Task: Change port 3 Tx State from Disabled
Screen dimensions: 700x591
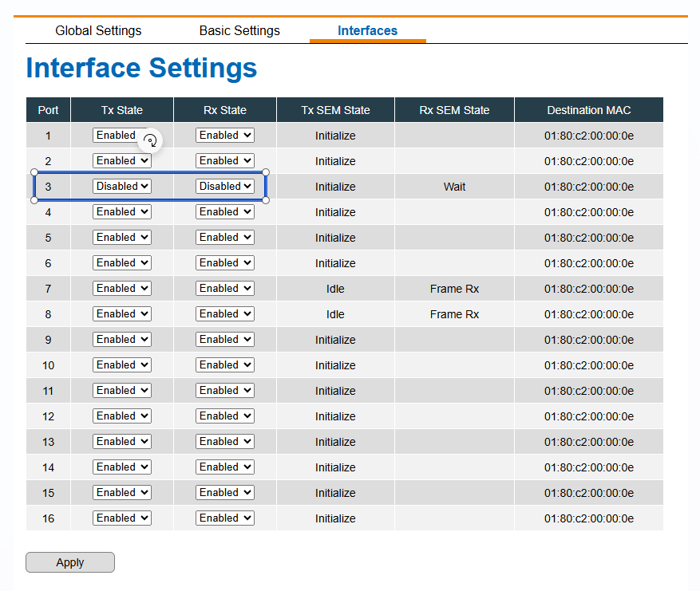Action: pyautogui.click(x=122, y=186)
